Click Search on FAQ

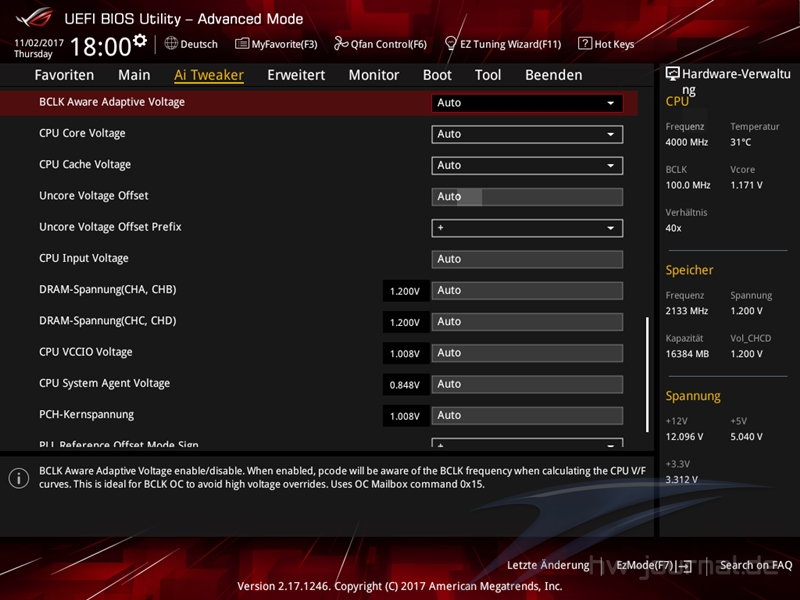[x=756, y=565]
